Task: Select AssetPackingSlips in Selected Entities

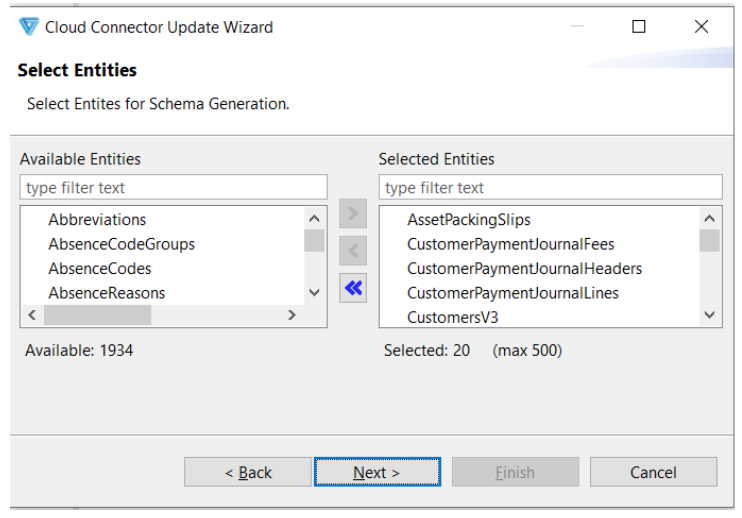Action: [x=469, y=219]
